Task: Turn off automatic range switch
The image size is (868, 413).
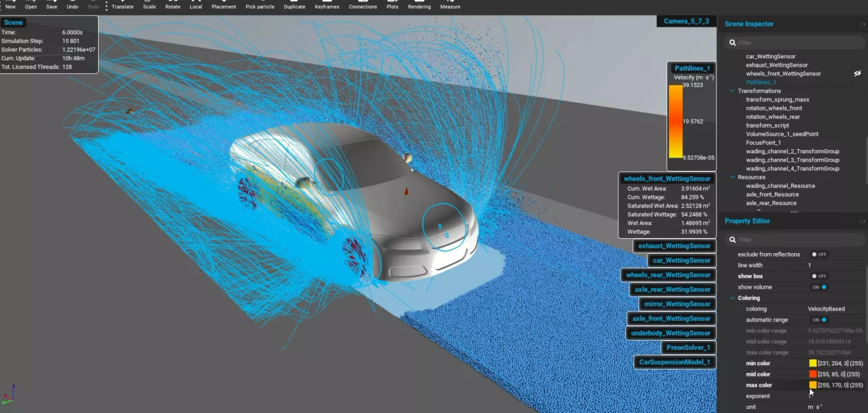Action: point(819,320)
